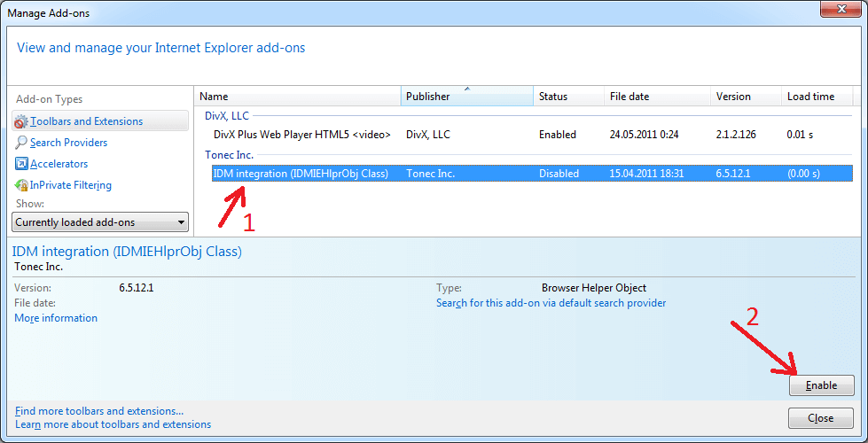Click the Accelerators icon in sidebar
Image resolution: width=868 pixels, height=443 pixels.
click(x=22, y=164)
